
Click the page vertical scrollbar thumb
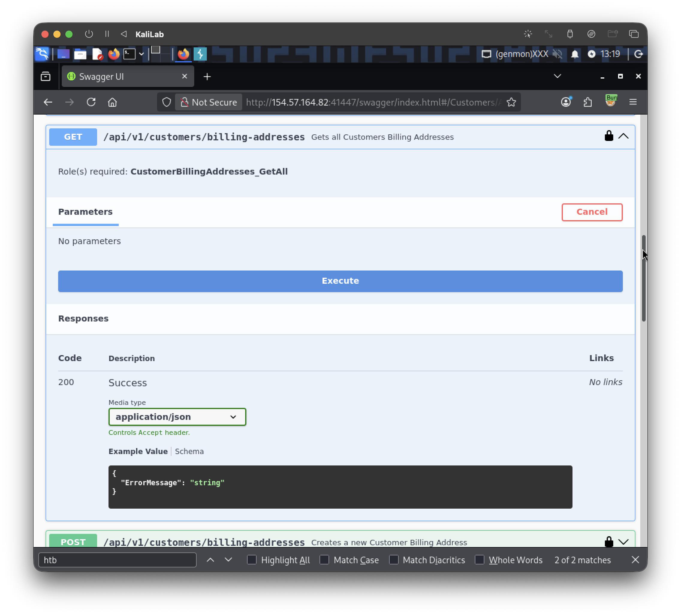click(644, 278)
